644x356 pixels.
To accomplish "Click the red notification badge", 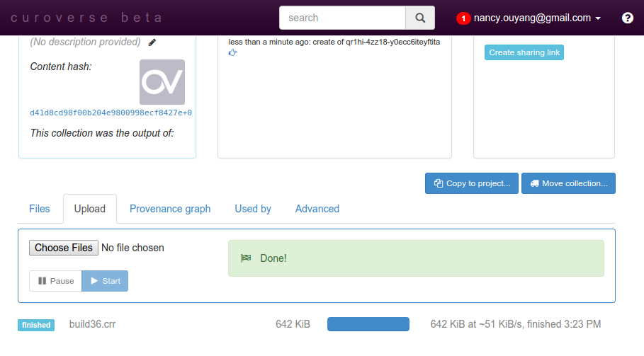I will click(463, 18).
